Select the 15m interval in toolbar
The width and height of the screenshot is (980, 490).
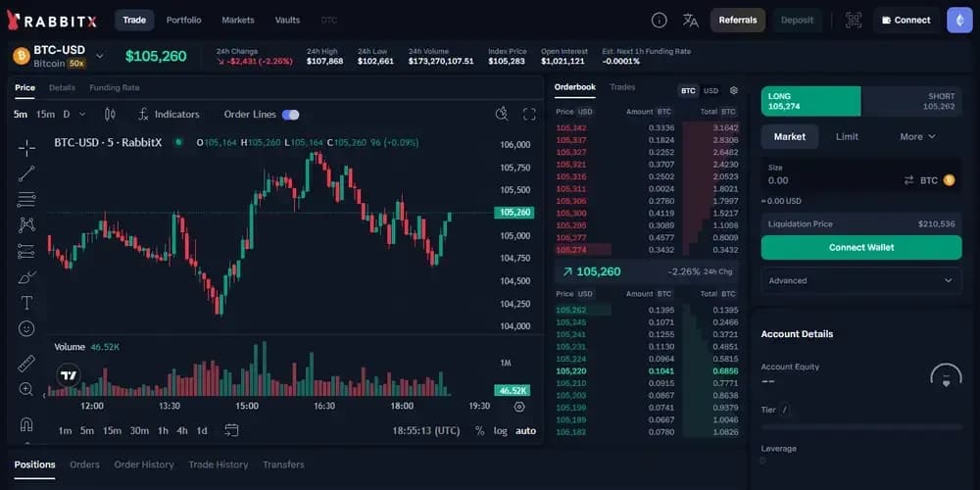(45, 115)
